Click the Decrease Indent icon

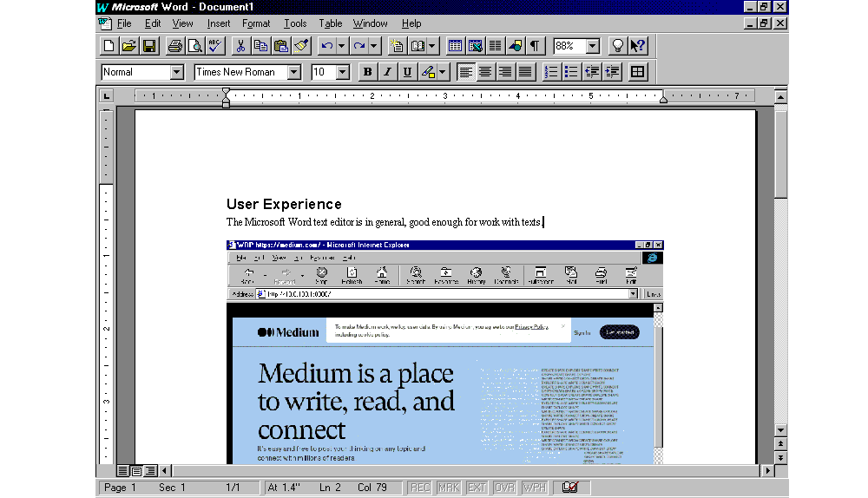coord(592,72)
